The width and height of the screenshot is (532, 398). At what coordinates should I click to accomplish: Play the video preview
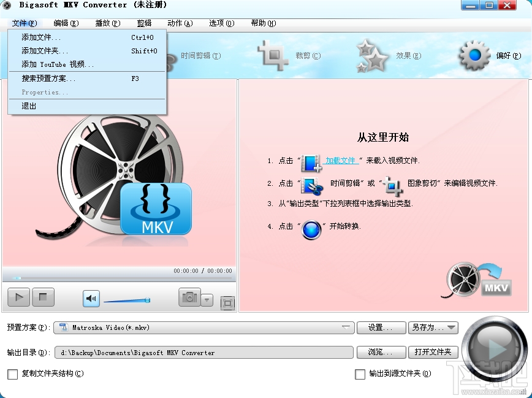pyautogui.click(x=18, y=297)
